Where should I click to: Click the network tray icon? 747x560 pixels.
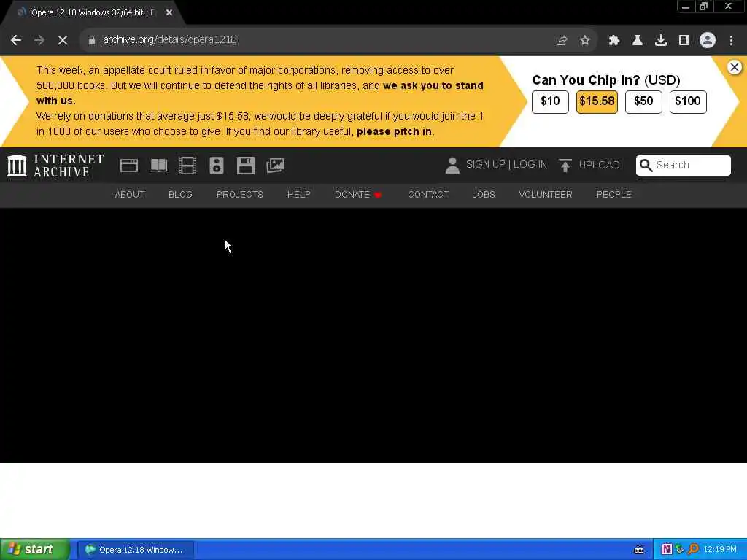(679, 550)
